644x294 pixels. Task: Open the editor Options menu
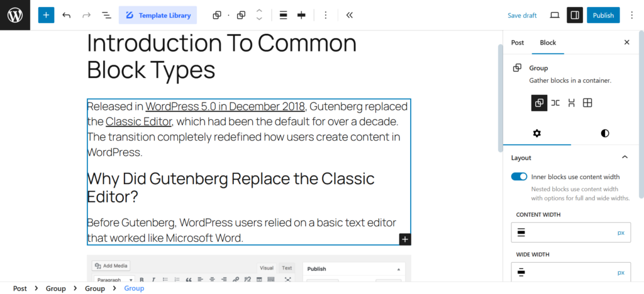(632, 15)
